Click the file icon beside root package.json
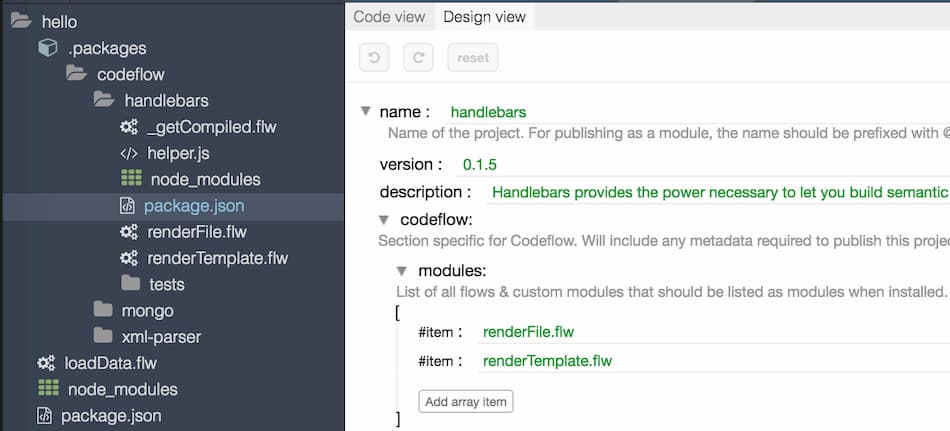The image size is (950, 431). 44,415
